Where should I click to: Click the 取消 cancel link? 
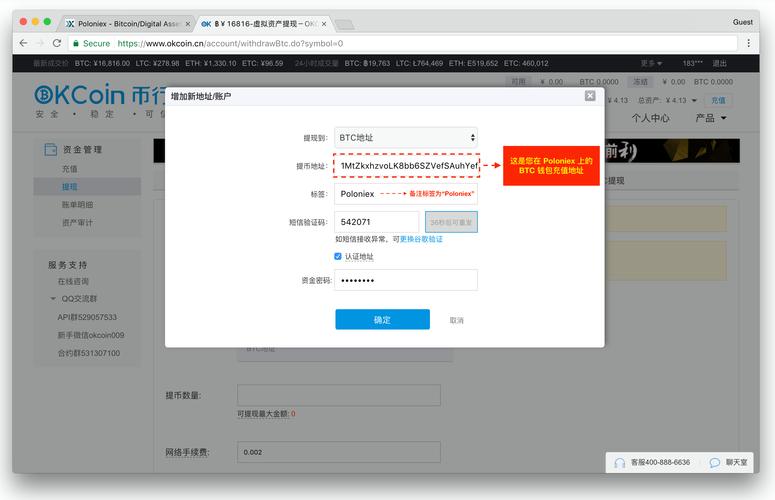456,320
